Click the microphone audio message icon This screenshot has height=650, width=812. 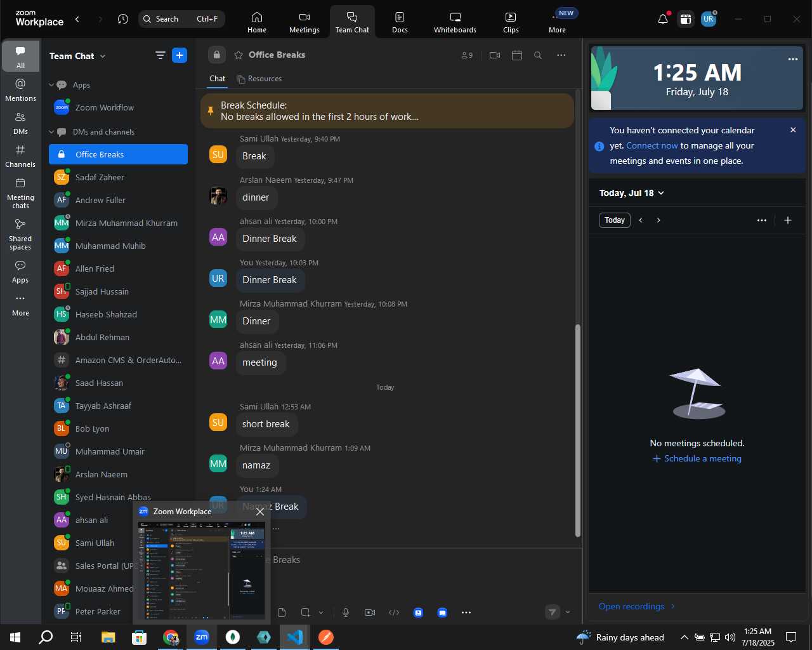pos(346,613)
